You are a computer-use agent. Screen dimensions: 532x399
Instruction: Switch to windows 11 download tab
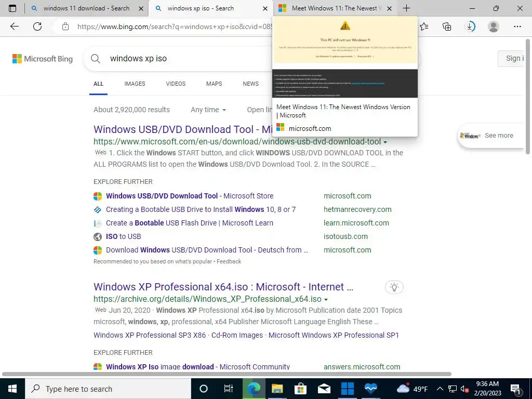[x=86, y=8]
